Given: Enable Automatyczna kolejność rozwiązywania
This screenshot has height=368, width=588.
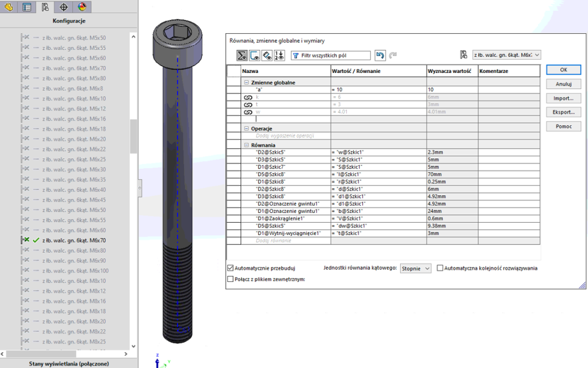Looking at the screenshot, I should (x=440, y=268).
